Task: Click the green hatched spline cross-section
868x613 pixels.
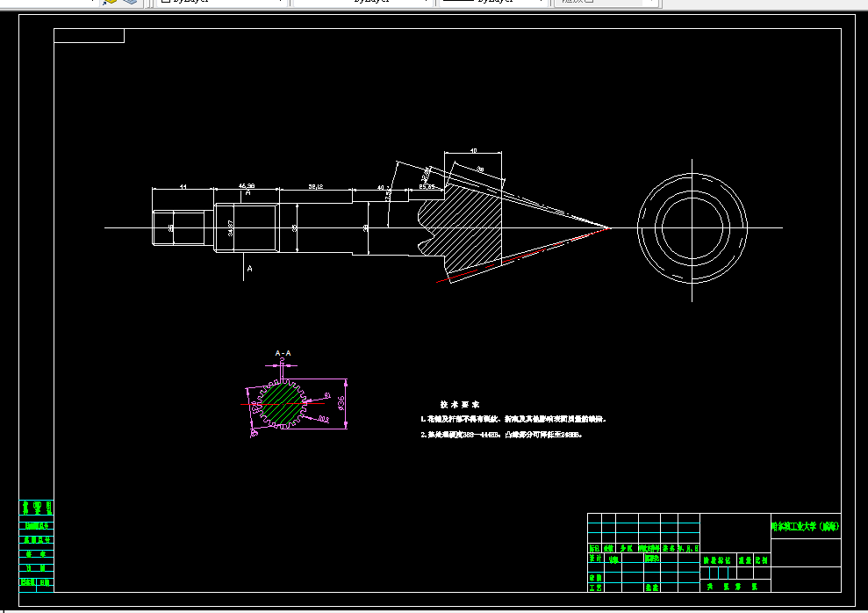Action: coord(281,403)
